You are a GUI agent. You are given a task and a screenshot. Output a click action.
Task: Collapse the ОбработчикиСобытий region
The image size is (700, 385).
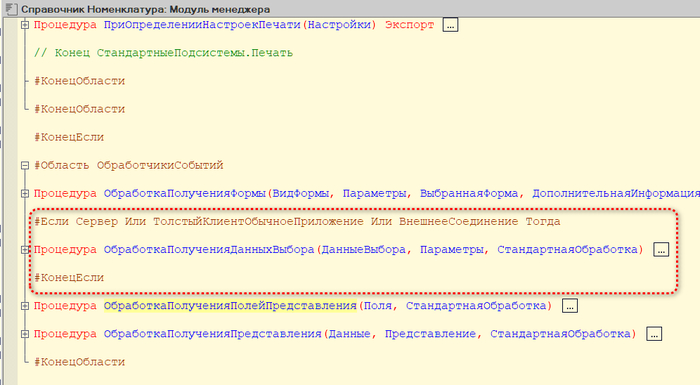coord(25,166)
